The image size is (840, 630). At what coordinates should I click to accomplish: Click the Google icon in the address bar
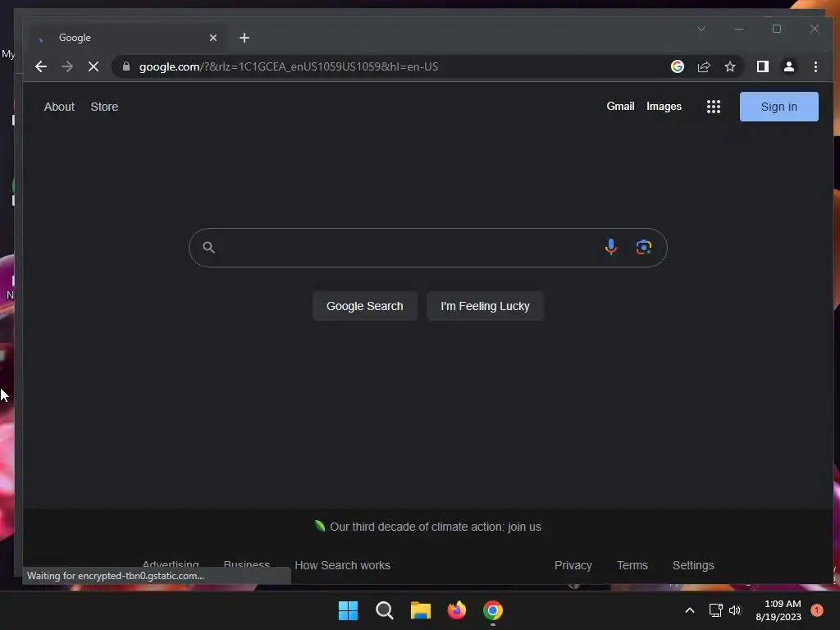[677, 66]
